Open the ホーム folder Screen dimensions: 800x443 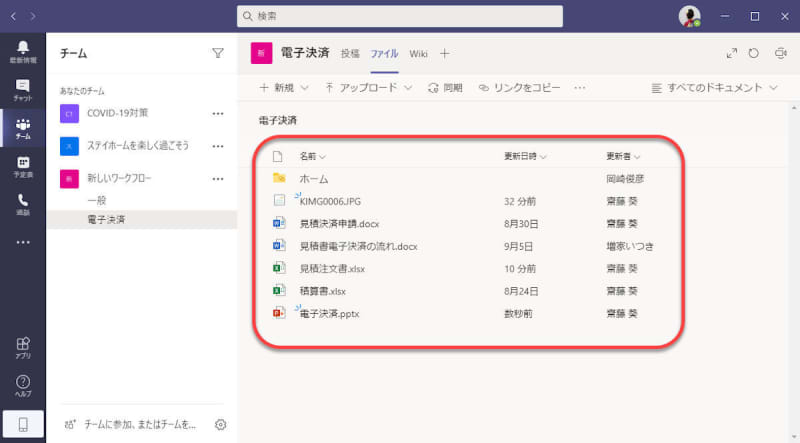(314, 179)
